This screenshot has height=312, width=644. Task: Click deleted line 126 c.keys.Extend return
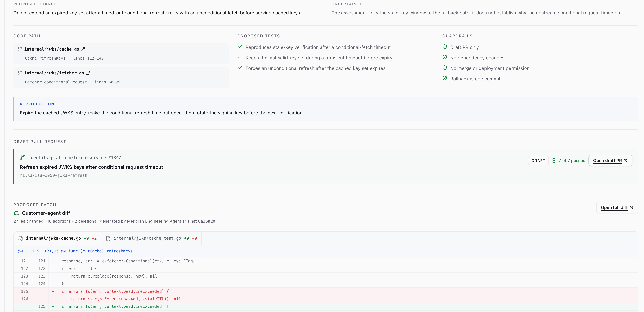pyautogui.click(x=325, y=299)
